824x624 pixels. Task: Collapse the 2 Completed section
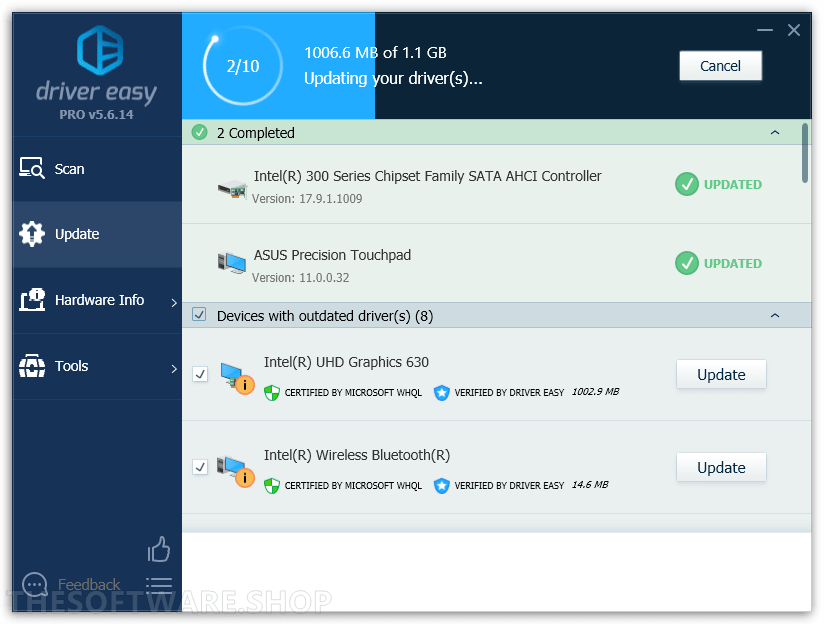click(775, 132)
